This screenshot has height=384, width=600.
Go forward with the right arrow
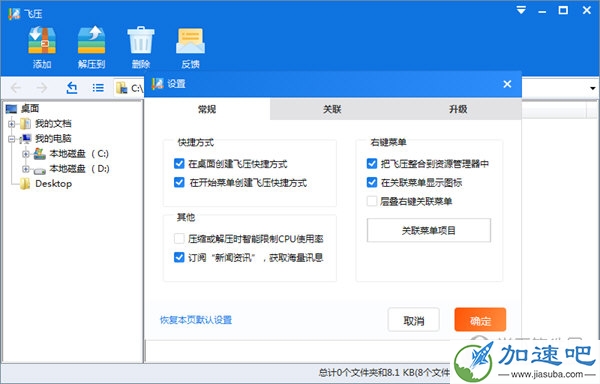coord(42,88)
